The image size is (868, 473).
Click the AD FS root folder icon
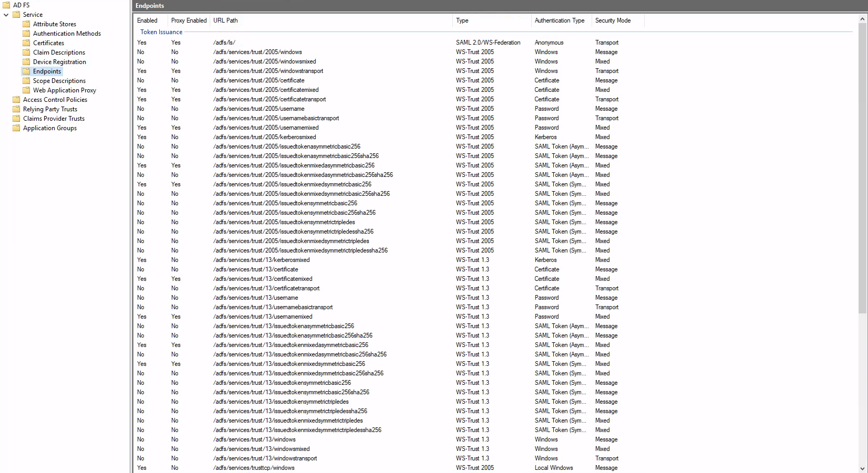pos(6,5)
